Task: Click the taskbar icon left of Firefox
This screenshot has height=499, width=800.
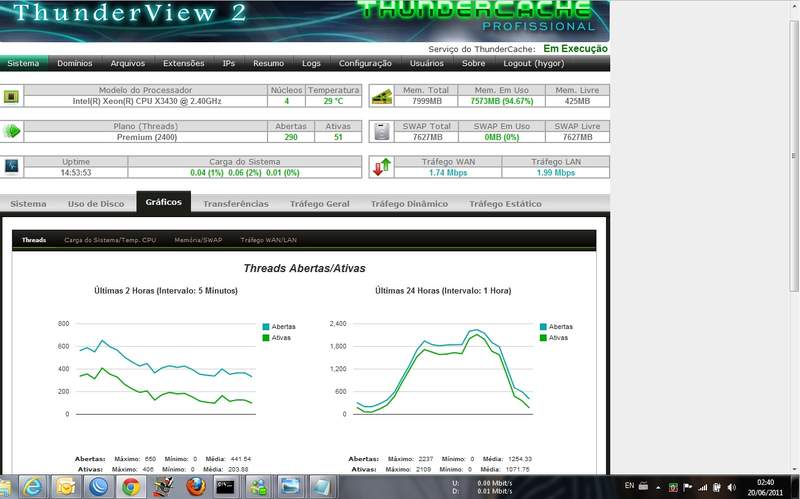Action: [x=163, y=487]
